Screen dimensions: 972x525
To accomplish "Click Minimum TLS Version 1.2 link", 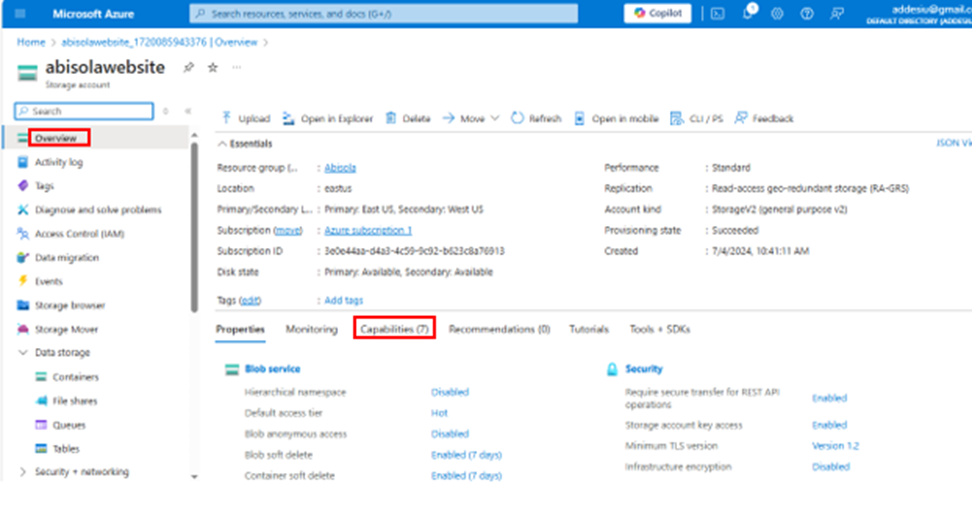I will click(835, 446).
